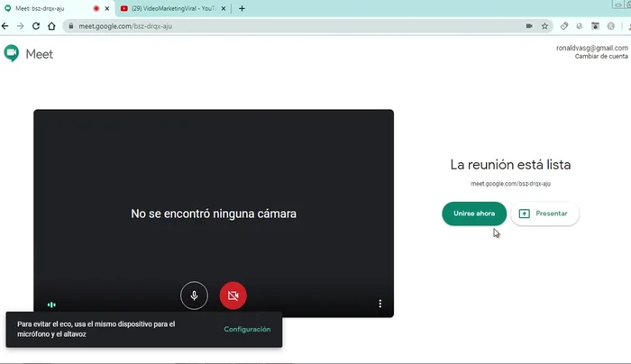Go back with the browser back arrow
The width and height of the screenshot is (631, 364).
click(5, 26)
